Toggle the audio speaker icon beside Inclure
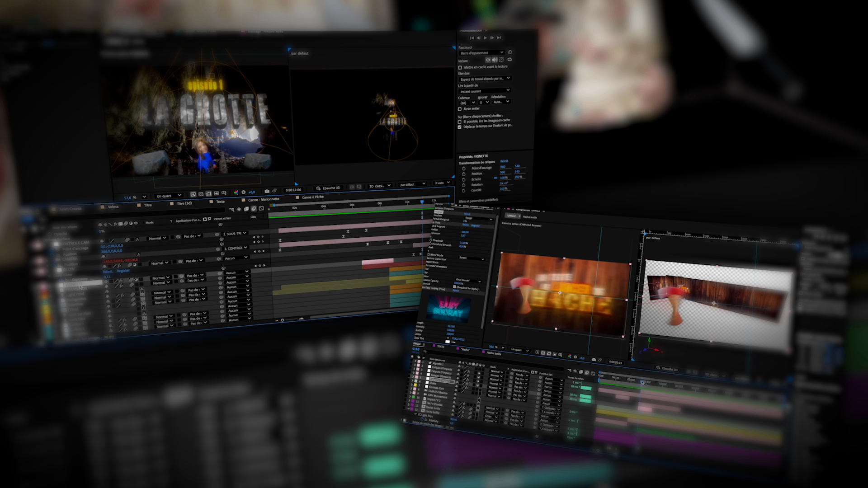This screenshot has height=488, width=868. tap(495, 60)
